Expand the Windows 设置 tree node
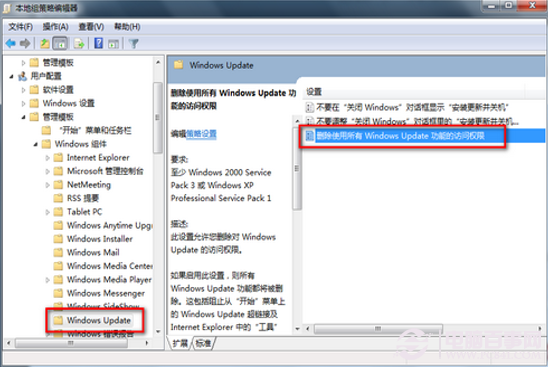The image size is (548, 367). click(23, 103)
